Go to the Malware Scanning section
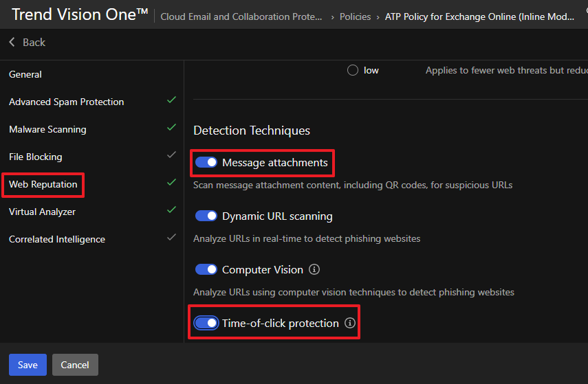Viewport: 588px width, 384px height. pyautogui.click(x=47, y=129)
